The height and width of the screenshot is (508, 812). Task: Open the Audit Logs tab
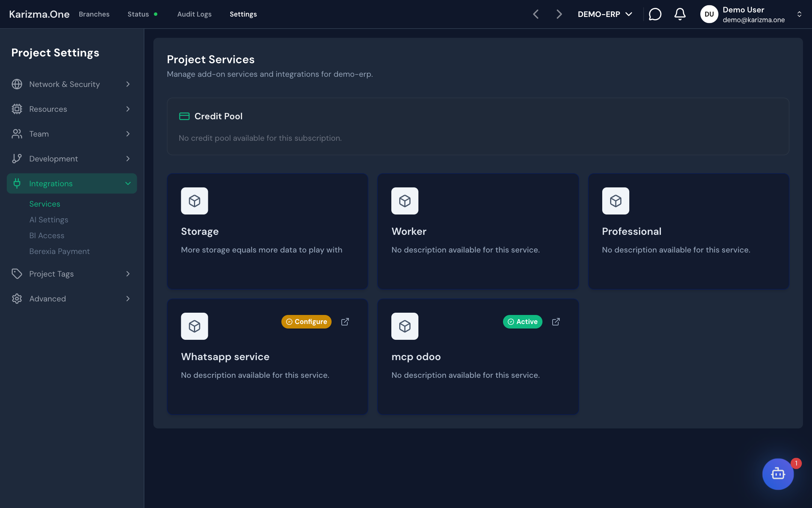(194, 14)
